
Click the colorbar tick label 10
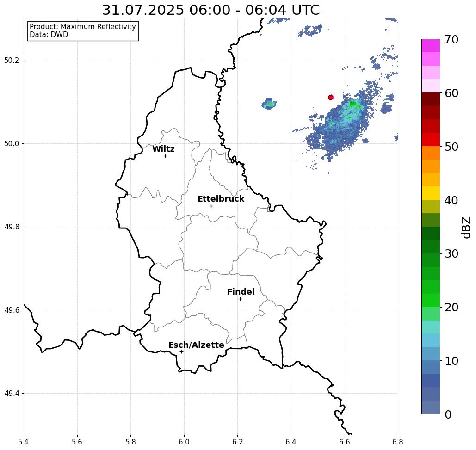[x=451, y=361]
